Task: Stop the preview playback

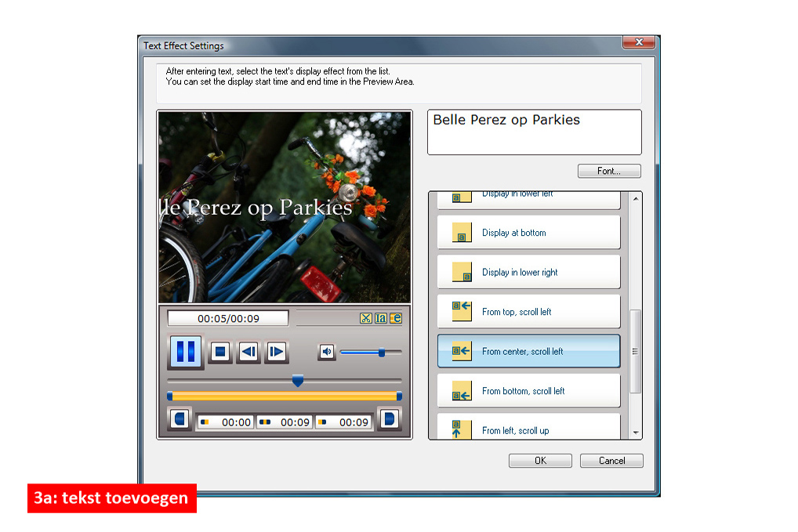Action: [x=219, y=352]
